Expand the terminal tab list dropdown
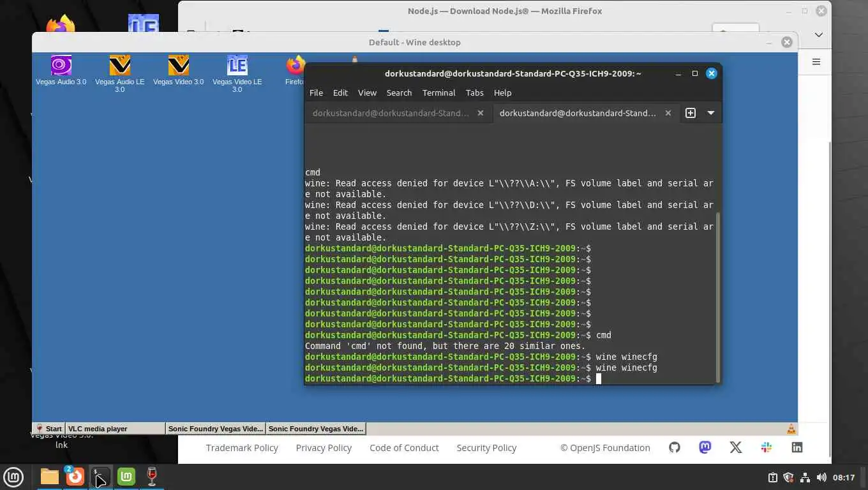This screenshot has height=490, width=868. tap(710, 113)
